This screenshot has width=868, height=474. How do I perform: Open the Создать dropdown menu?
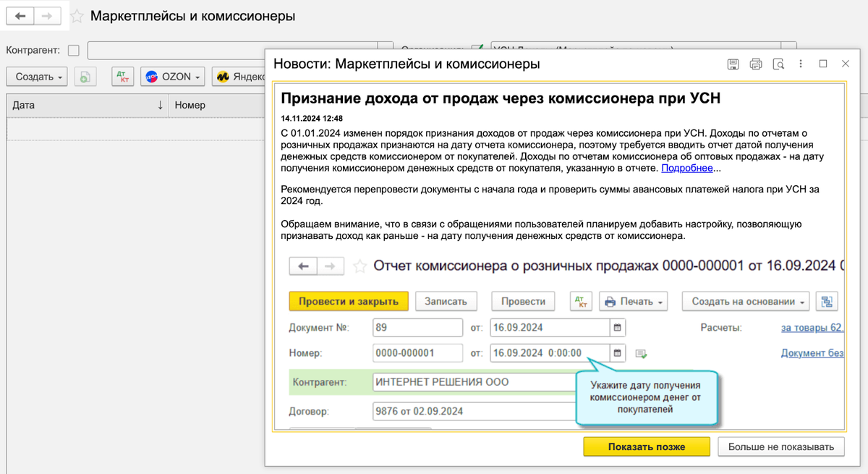point(36,77)
